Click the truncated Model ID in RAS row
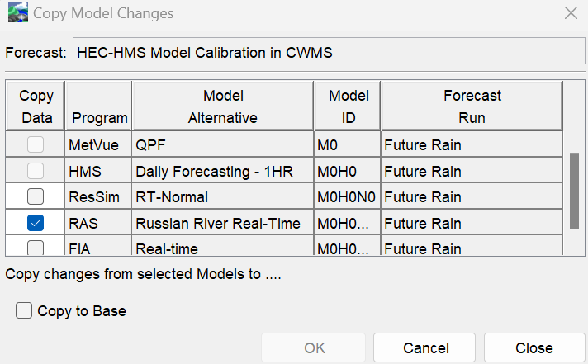 (348, 223)
